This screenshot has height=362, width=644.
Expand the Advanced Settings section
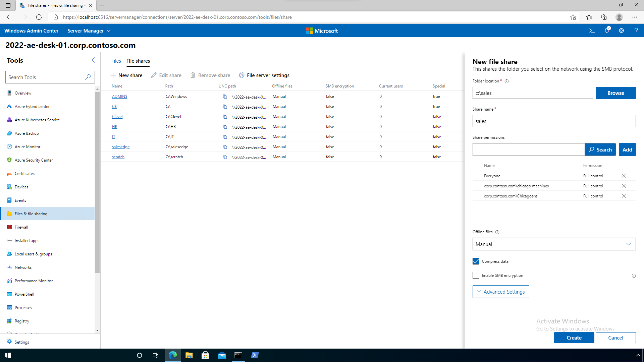[501, 291]
